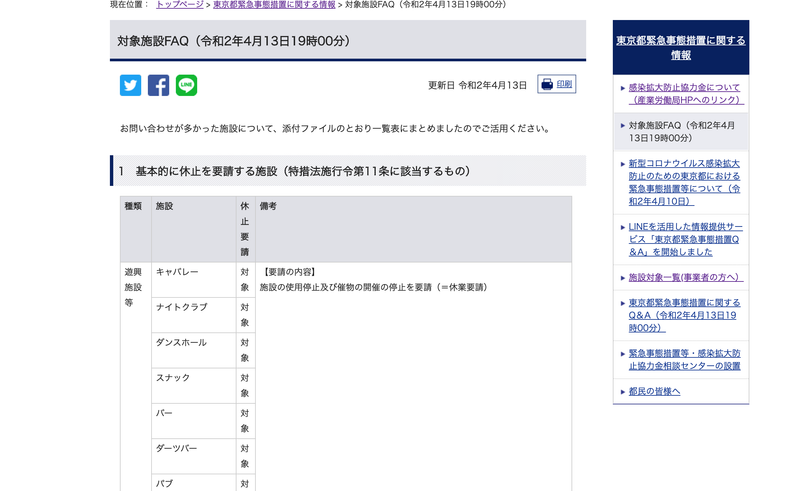Share page via Facebook icon
This screenshot has width=800, height=491.
[158, 85]
